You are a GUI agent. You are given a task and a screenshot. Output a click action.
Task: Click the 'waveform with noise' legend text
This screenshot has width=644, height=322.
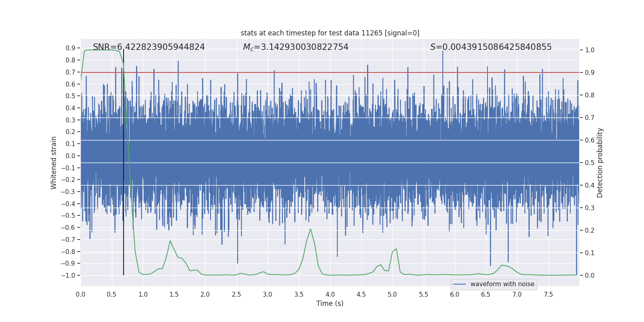(502, 284)
